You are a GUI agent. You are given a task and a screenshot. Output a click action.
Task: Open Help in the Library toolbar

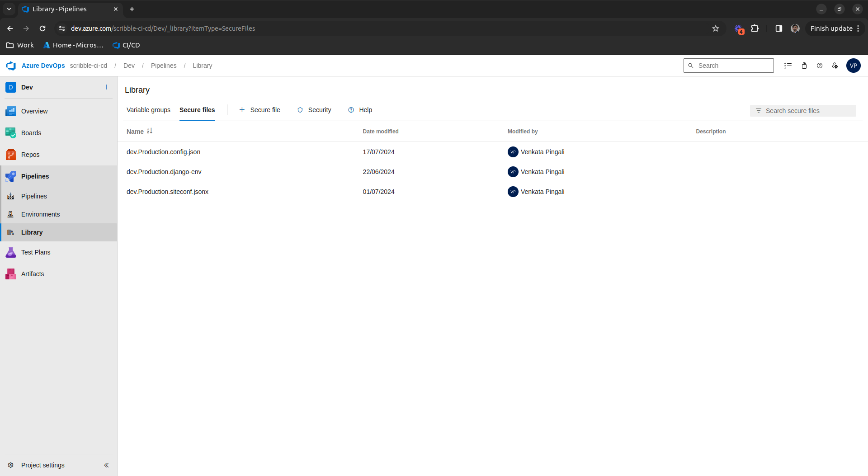(x=360, y=110)
